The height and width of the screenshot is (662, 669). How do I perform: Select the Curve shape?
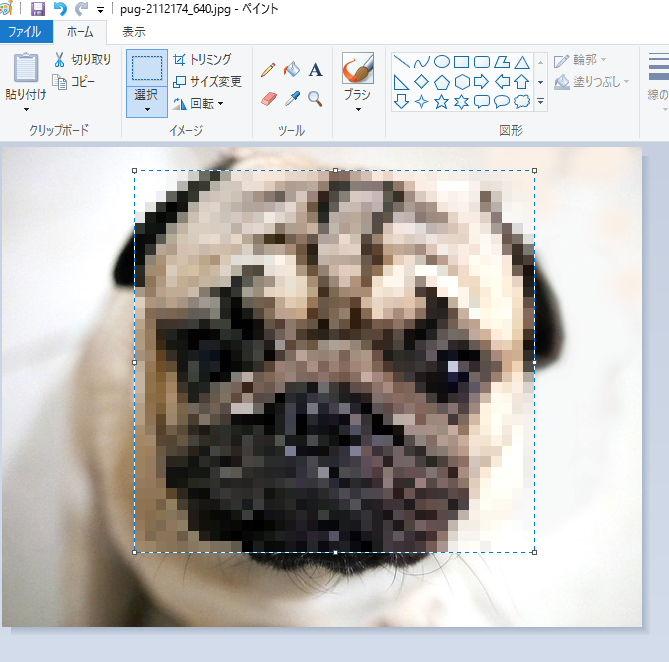click(x=422, y=62)
